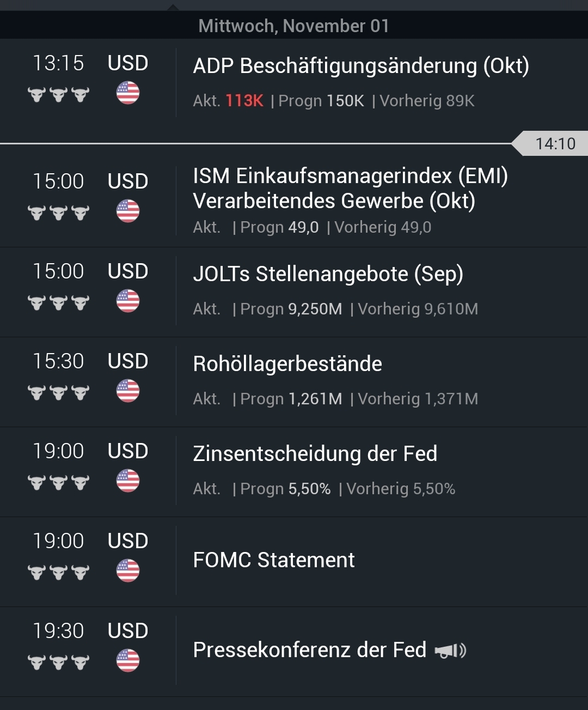Open JOLTs Stellenangebote (Sep) details

(x=328, y=274)
